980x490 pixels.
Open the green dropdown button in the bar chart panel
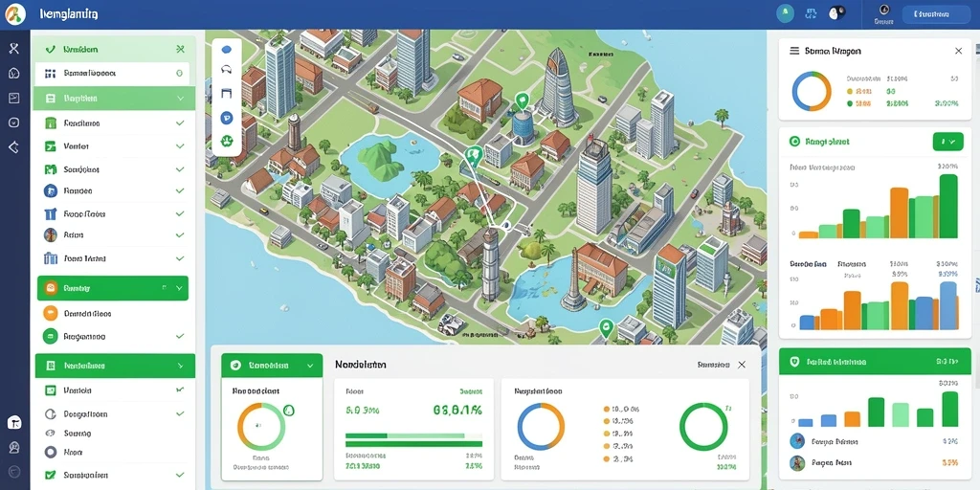click(x=947, y=142)
